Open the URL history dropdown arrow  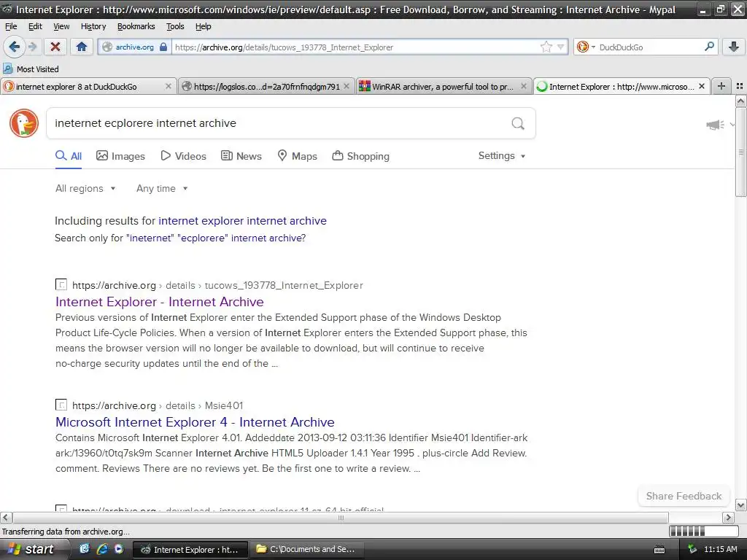point(561,47)
